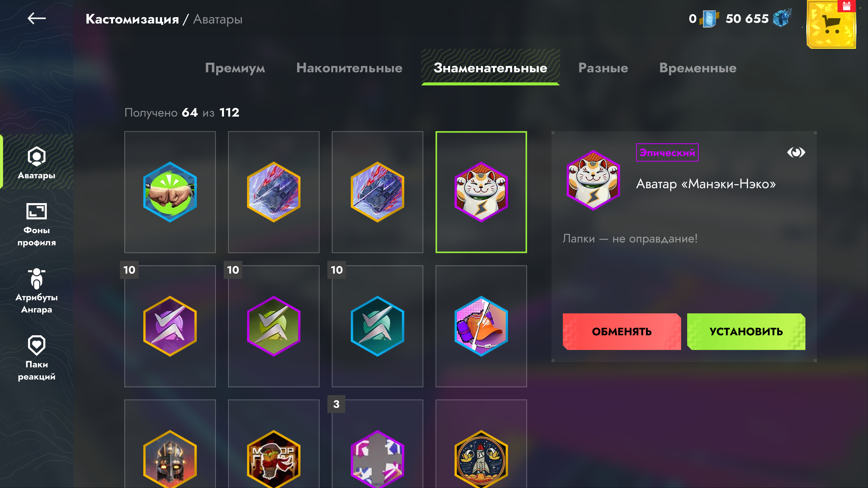868x488 pixels.
Task: Select the Аватары sidebar section
Action: coord(36,162)
